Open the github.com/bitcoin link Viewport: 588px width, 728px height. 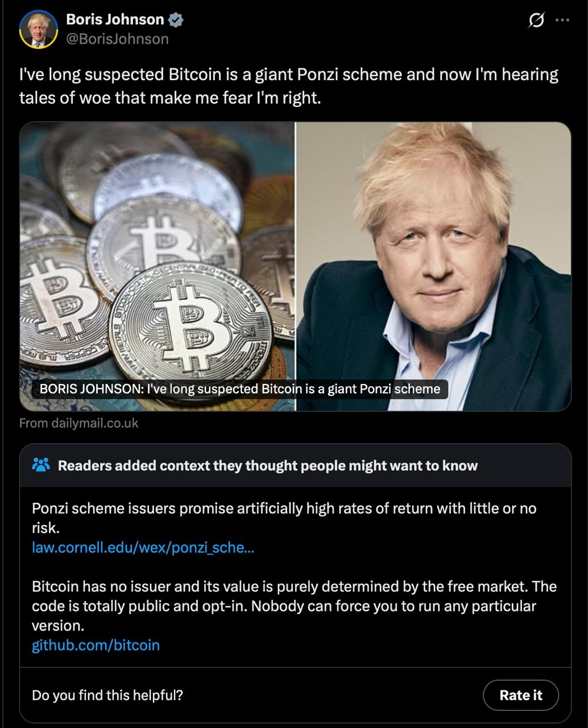click(x=96, y=645)
